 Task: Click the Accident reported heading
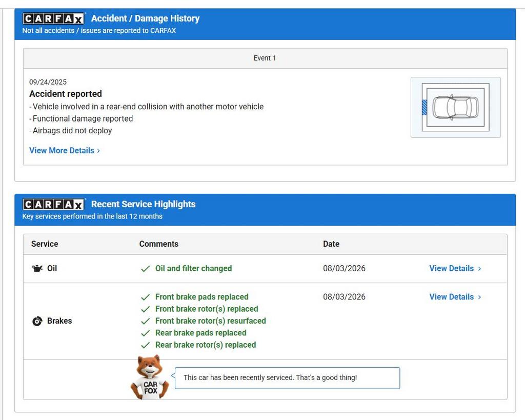point(66,94)
